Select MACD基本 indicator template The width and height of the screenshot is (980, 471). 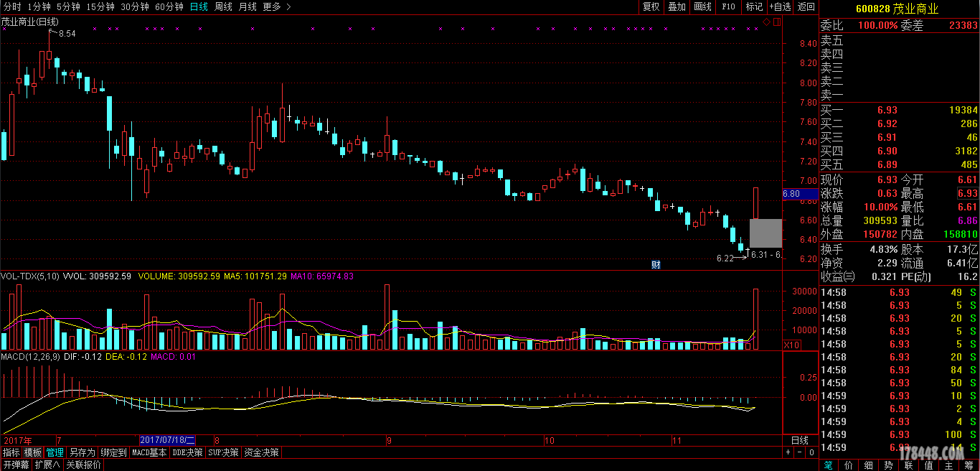[x=149, y=452]
